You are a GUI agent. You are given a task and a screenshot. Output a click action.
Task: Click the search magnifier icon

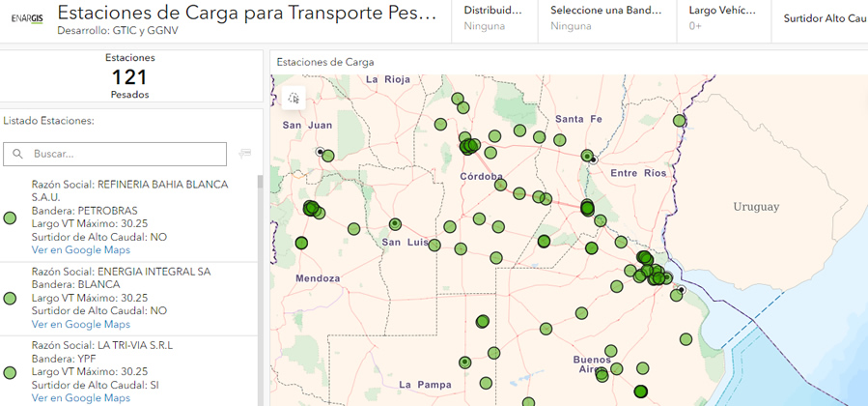pos(18,154)
